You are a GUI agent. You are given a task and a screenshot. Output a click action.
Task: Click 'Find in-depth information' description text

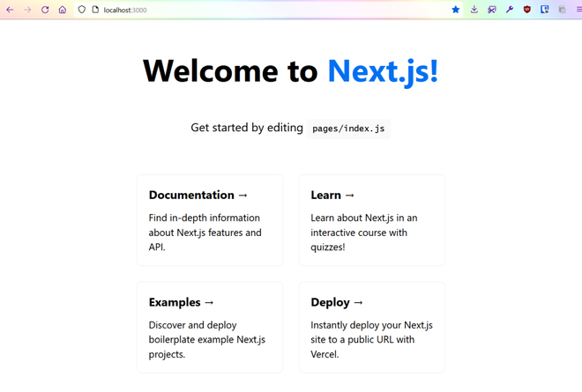tap(205, 218)
